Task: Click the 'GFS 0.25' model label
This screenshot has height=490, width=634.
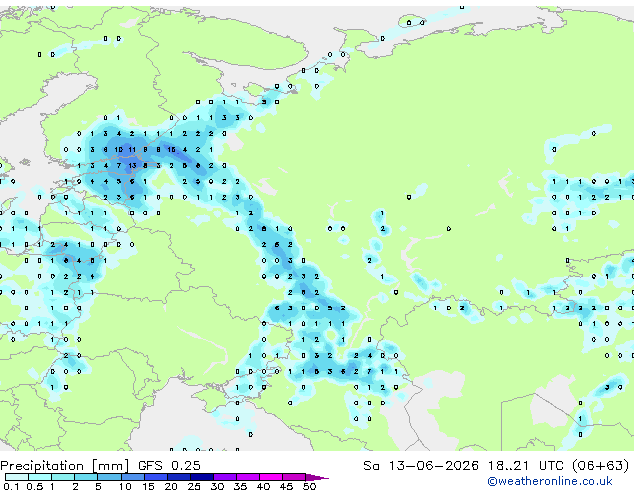Action: tap(169, 466)
